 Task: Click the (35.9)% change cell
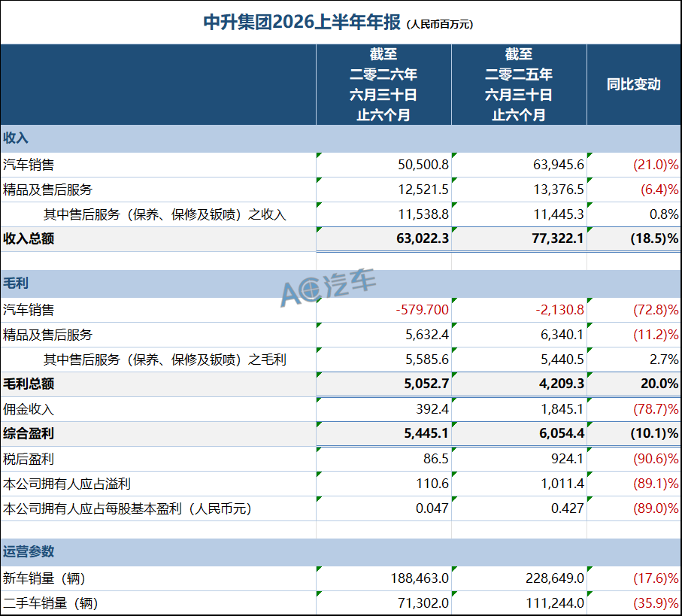click(x=634, y=603)
